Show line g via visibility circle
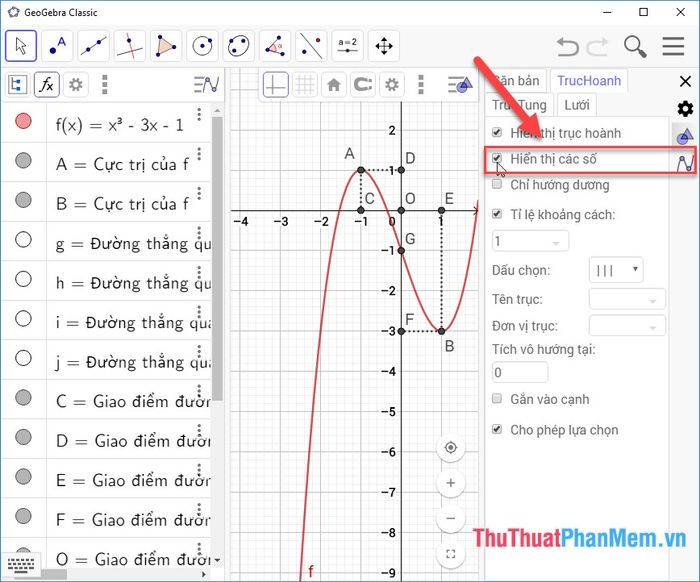The height and width of the screenshot is (582, 700). [23, 240]
